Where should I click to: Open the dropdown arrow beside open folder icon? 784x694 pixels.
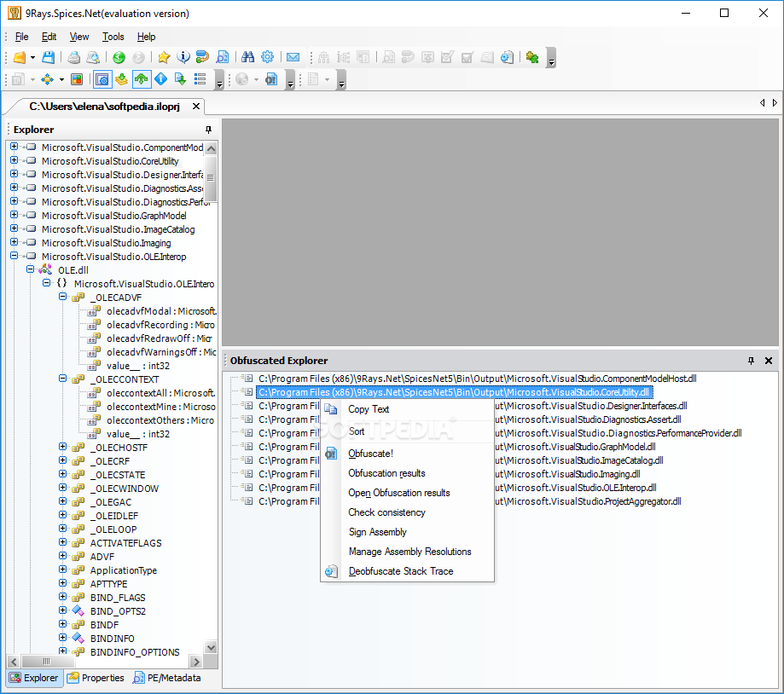coord(32,58)
